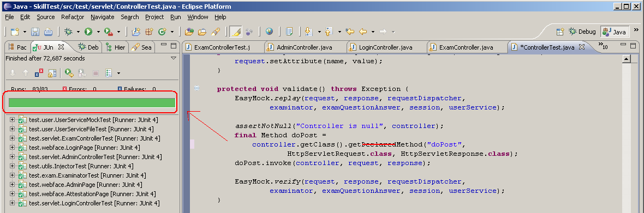Open the web browser globe icon

coord(269,32)
